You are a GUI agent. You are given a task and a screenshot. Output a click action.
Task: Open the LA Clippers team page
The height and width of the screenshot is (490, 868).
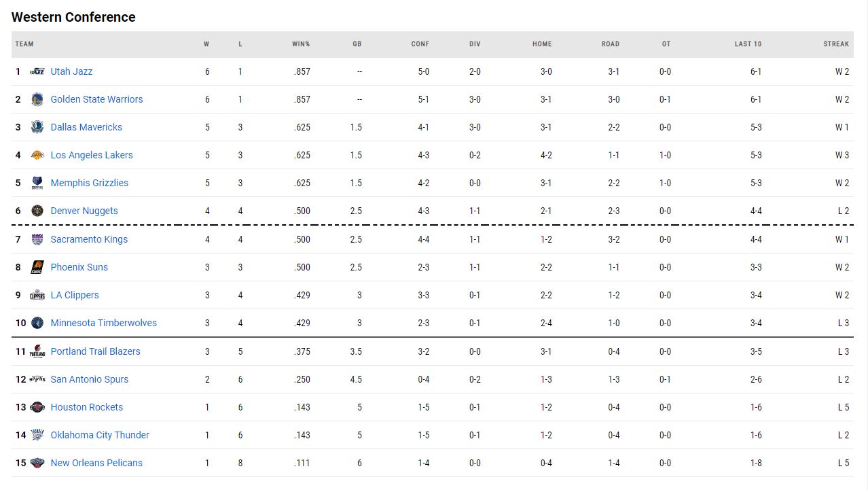click(x=75, y=295)
